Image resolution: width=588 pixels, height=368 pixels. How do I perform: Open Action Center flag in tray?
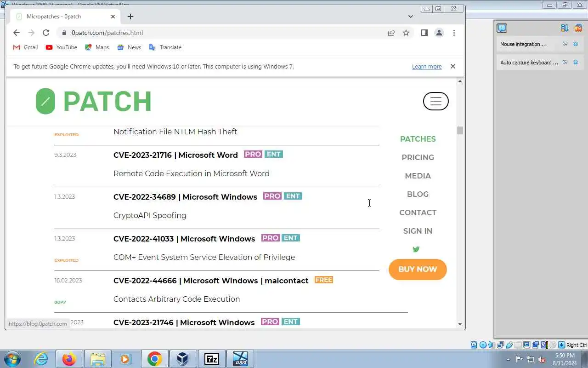tap(519, 359)
